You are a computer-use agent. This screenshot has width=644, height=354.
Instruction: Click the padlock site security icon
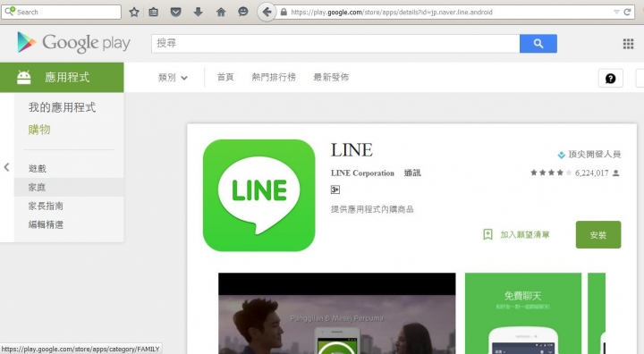[x=284, y=12]
